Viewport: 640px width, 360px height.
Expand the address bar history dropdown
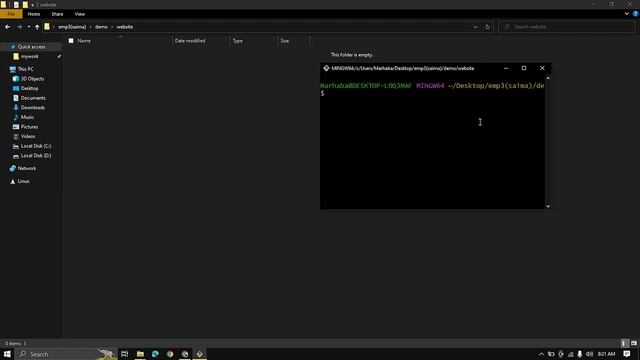(475, 27)
